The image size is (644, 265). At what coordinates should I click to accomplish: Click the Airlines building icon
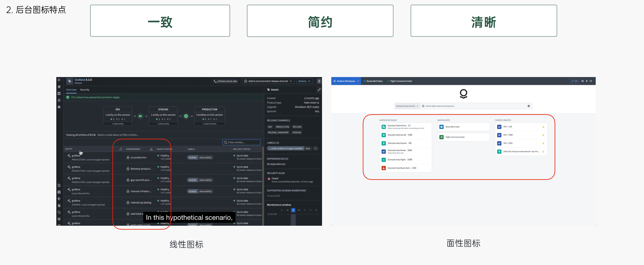383,127
